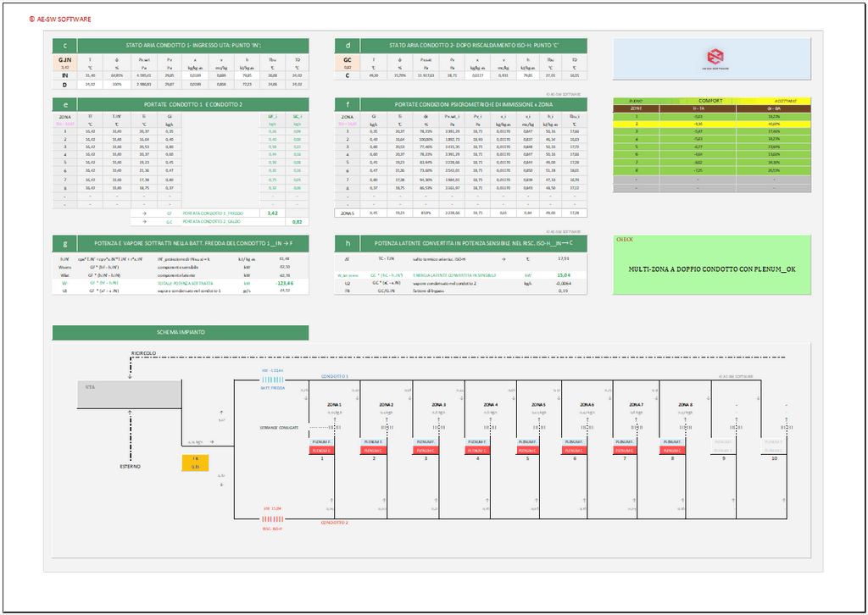
Task: Select the gray UTA unit block
Action: coord(128,396)
